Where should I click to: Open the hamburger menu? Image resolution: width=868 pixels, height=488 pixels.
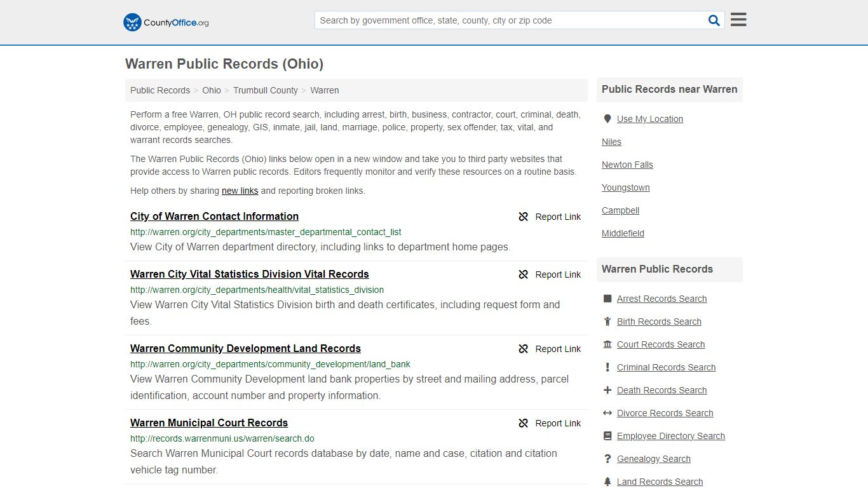point(738,20)
